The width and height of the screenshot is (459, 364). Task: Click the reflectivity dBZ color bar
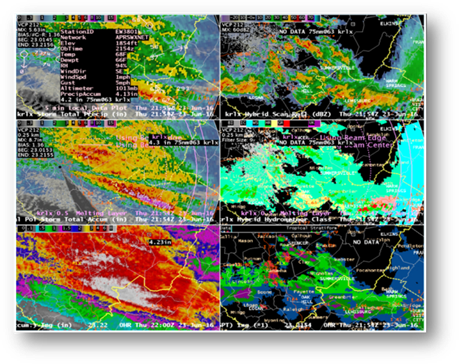pos(271,18)
